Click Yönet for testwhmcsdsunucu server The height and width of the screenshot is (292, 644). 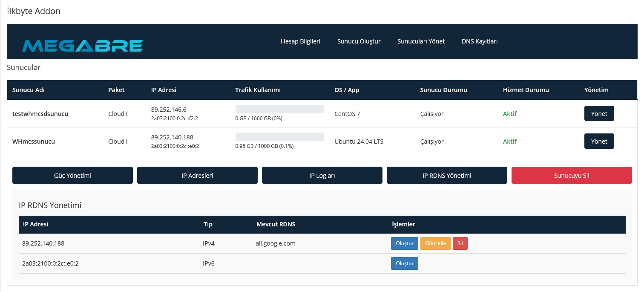(599, 113)
